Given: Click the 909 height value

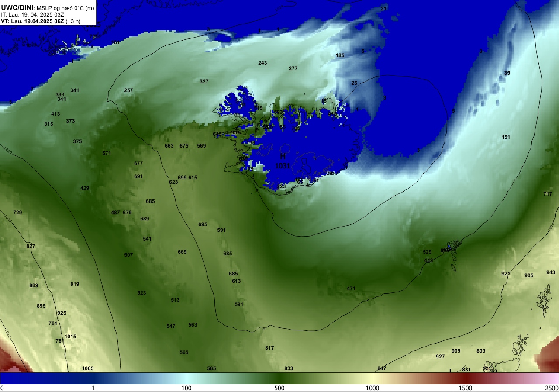Looking at the screenshot, I should (456, 351).
